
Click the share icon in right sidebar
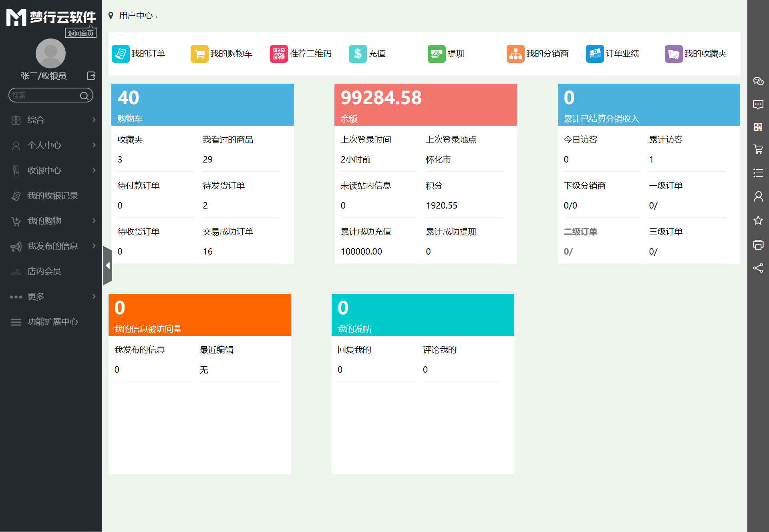(758, 268)
